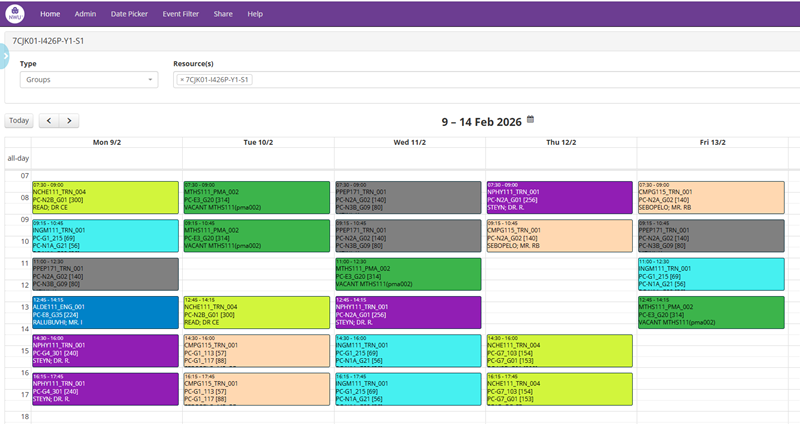
Task: Open Tuesday 16:15 CMPG115_TRN_001 event
Action: coord(257,389)
